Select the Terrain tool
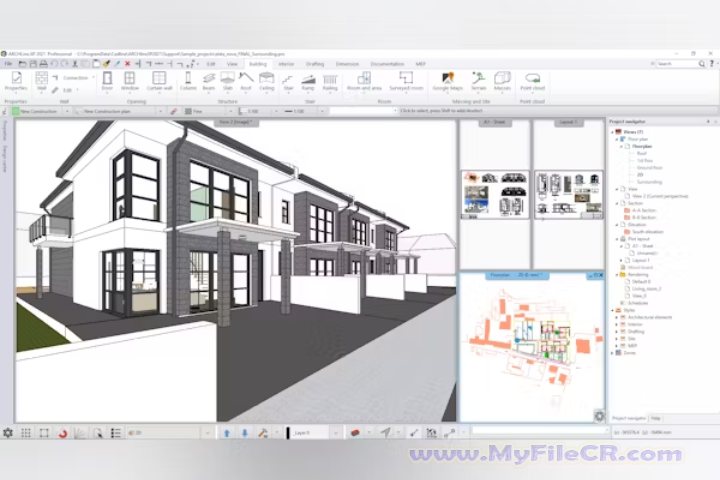Screen dimensions: 720x480 coord(479,80)
